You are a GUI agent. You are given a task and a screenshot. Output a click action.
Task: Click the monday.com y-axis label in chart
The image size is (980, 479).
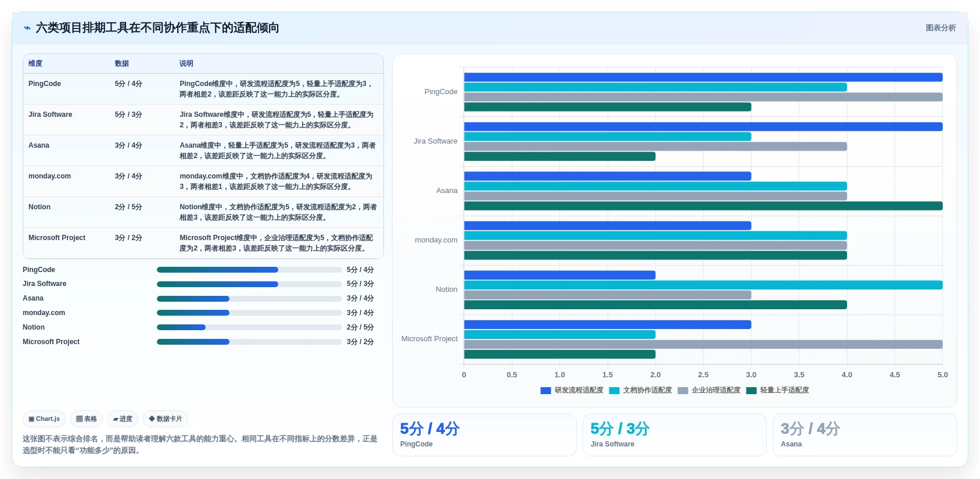(x=436, y=240)
